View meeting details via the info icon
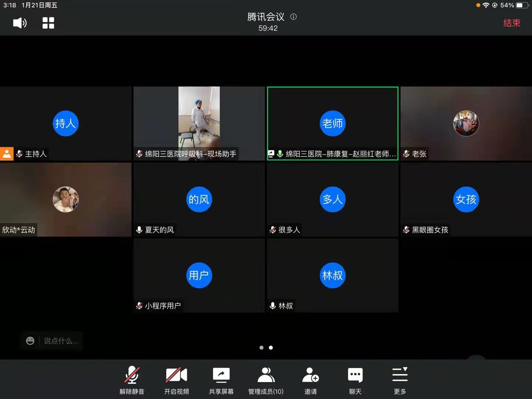 [x=293, y=17]
